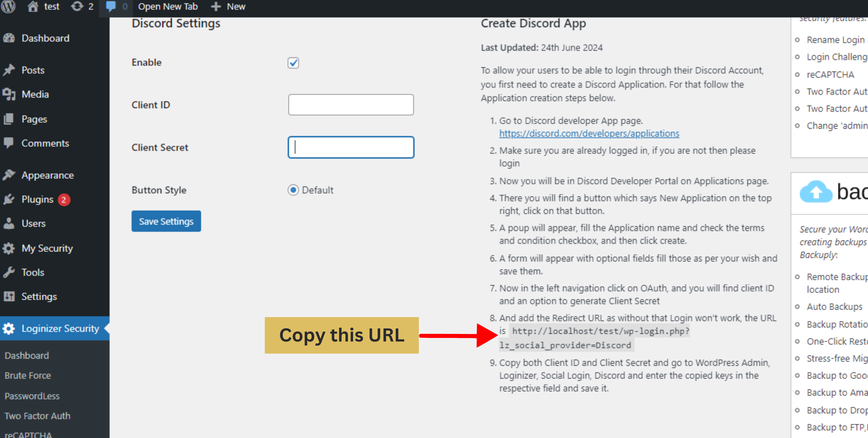Click New in the admin bar
The height and width of the screenshot is (438, 868).
coord(236,6)
